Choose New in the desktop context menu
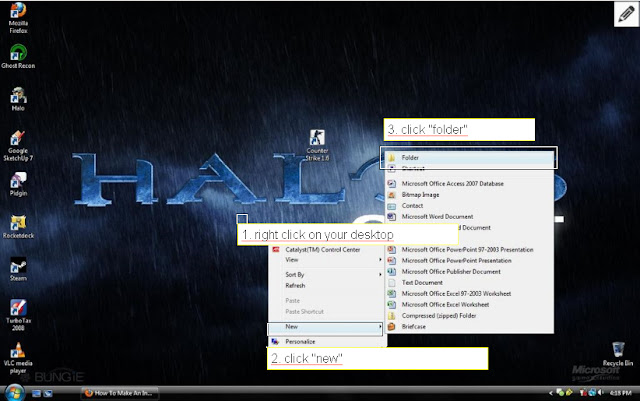 325,327
